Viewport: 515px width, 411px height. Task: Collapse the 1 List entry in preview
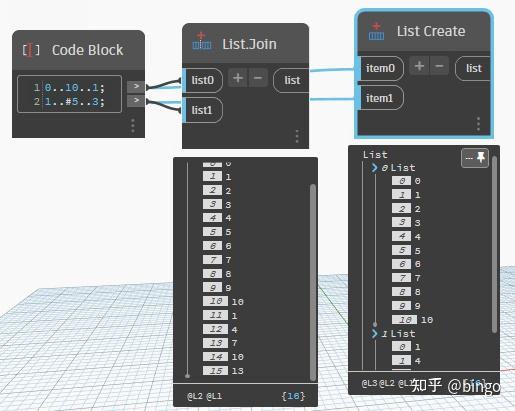(x=375, y=334)
